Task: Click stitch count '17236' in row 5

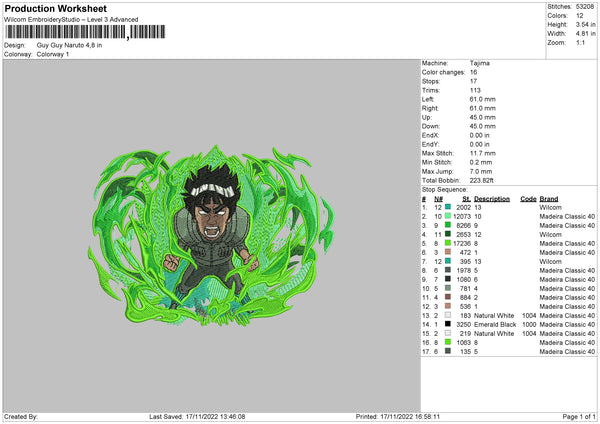Action: (x=462, y=244)
